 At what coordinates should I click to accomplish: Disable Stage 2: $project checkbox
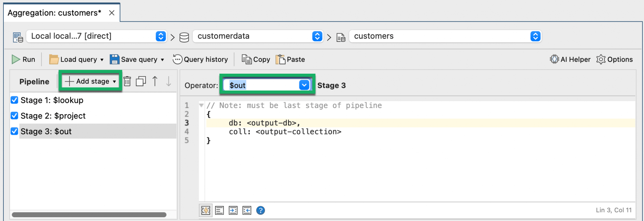[x=14, y=116]
